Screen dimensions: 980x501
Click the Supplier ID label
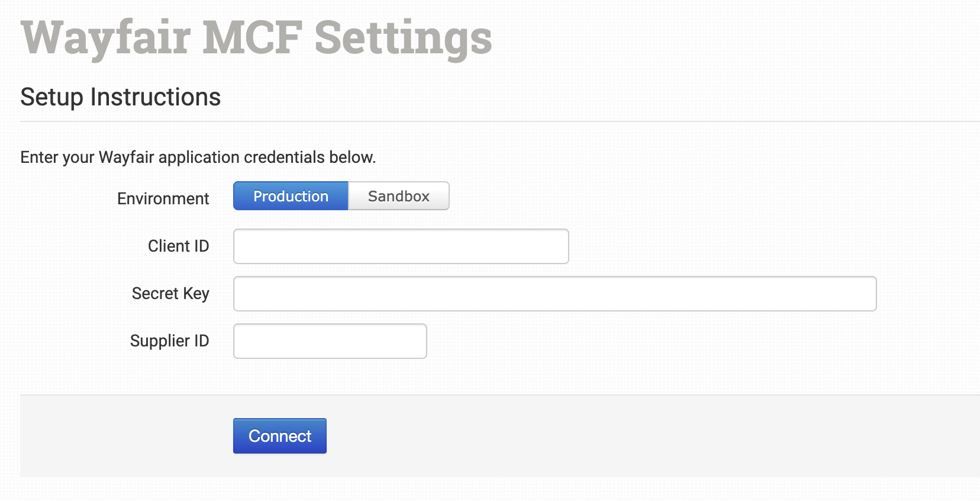tap(169, 341)
